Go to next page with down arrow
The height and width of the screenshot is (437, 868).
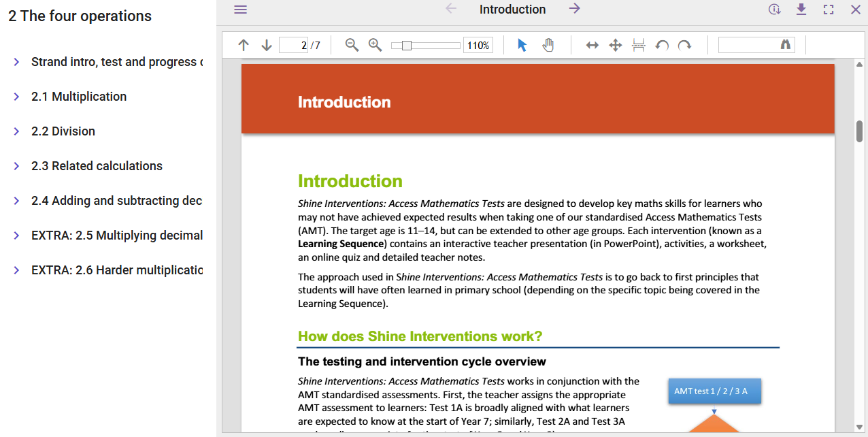coord(267,46)
